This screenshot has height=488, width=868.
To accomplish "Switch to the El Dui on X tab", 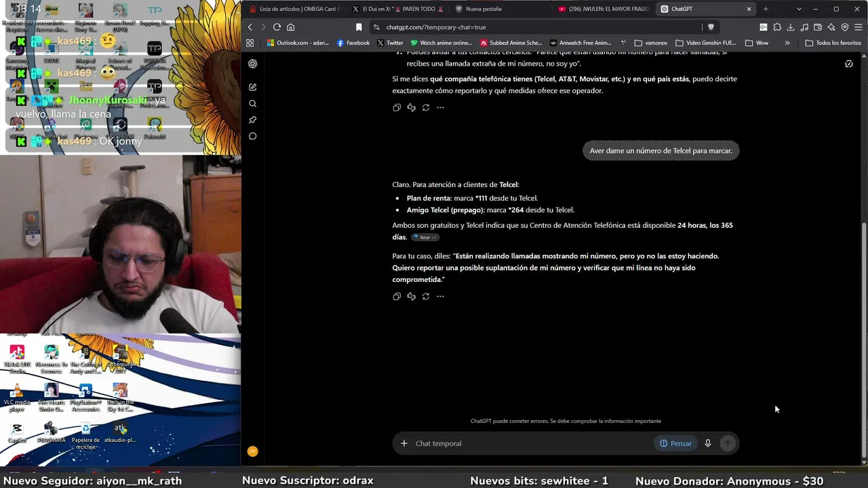I will pos(397,9).
